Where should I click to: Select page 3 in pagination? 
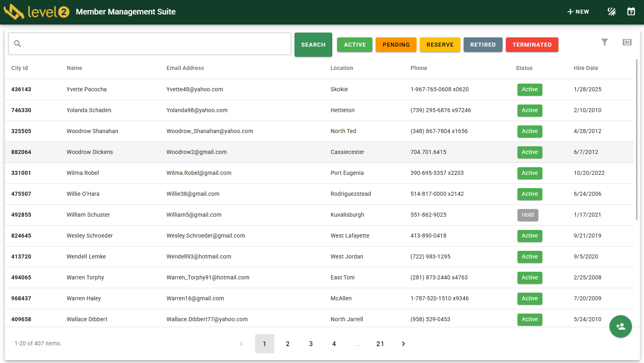coord(311,344)
